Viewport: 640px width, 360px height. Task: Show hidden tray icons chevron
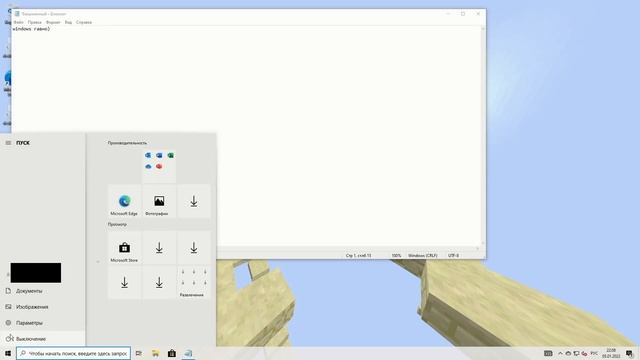pos(560,353)
